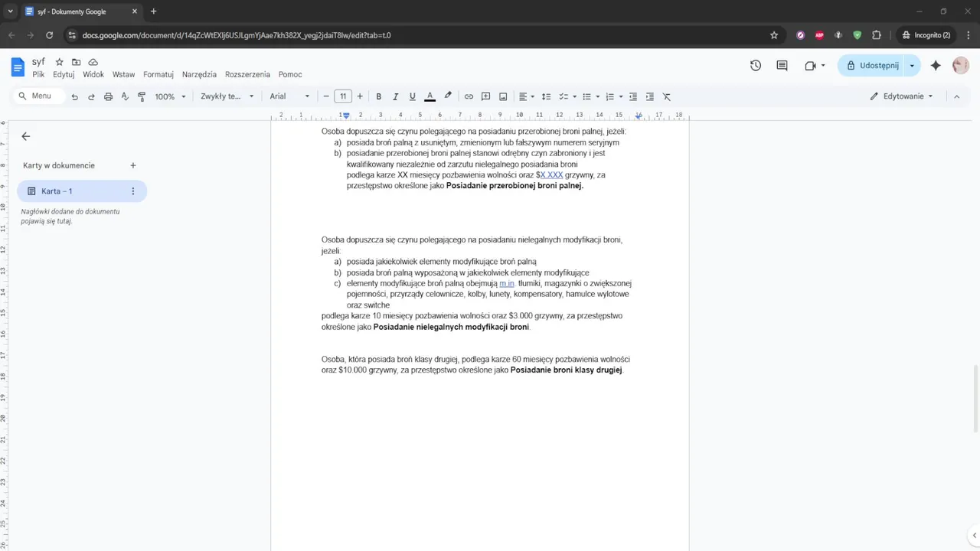
Task: Open version history clock icon
Action: 756,66
